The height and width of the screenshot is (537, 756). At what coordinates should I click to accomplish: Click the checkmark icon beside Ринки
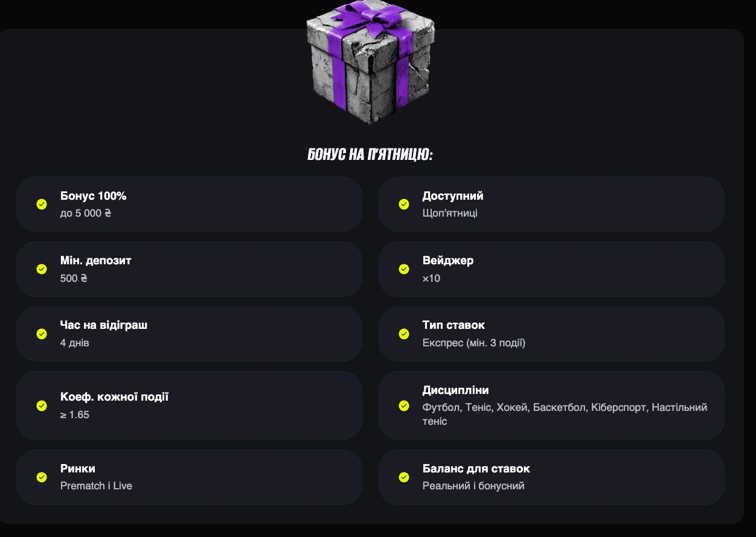pos(42,477)
